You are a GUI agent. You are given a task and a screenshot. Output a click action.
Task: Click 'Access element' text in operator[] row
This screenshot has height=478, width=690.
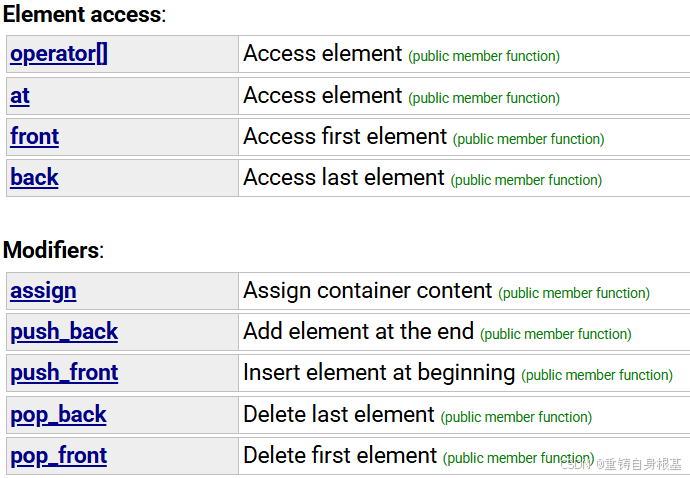[323, 54]
